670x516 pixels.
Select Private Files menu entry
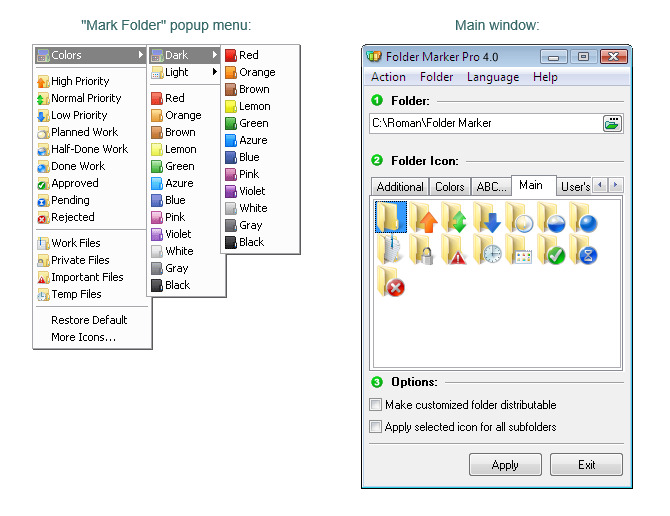pos(91,260)
